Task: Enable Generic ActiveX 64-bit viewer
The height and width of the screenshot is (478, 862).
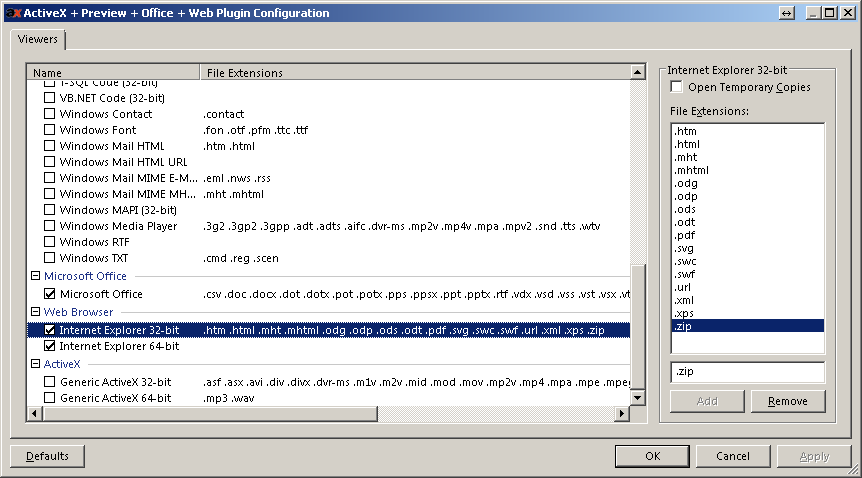Action: tap(49, 398)
